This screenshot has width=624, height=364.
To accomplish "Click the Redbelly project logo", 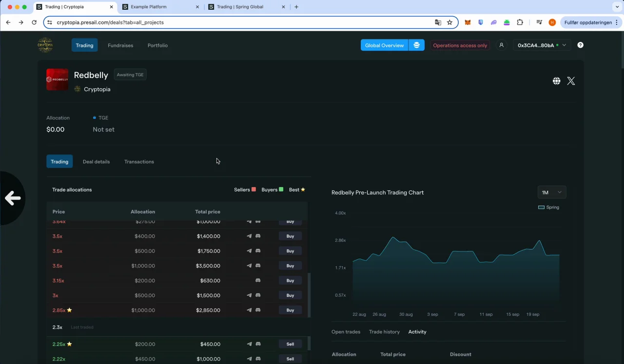I will pyautogui.click(x=57, y=79).
